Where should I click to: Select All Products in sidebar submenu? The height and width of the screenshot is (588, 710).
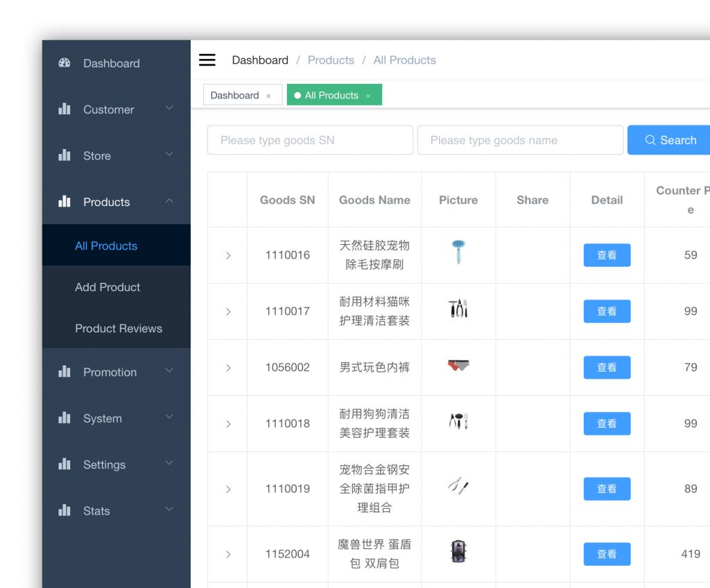tap(116, 245)
